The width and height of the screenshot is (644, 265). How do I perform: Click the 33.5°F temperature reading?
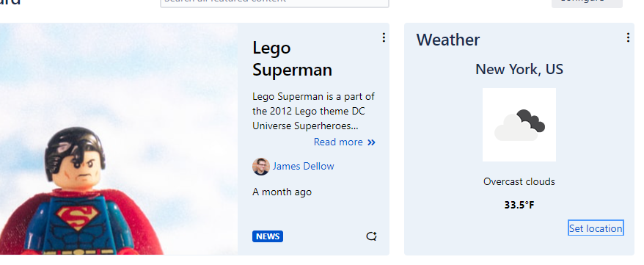(x=519, y=205)
